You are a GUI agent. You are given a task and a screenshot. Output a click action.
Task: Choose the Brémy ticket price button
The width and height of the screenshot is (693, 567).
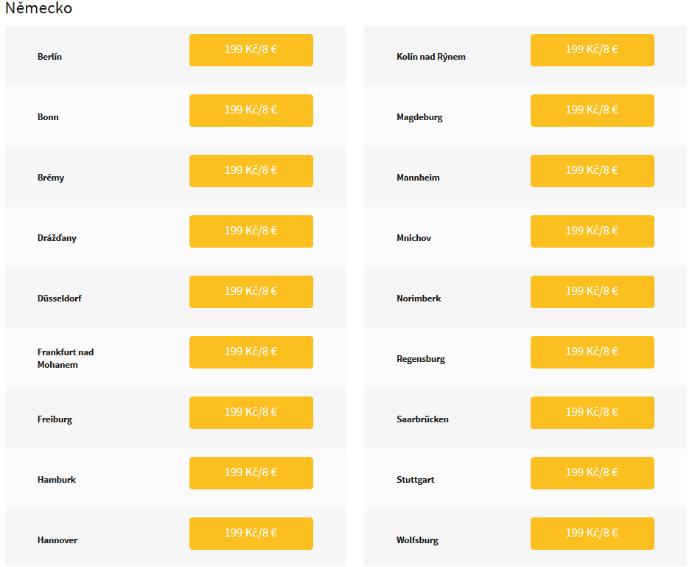point(251,171)
